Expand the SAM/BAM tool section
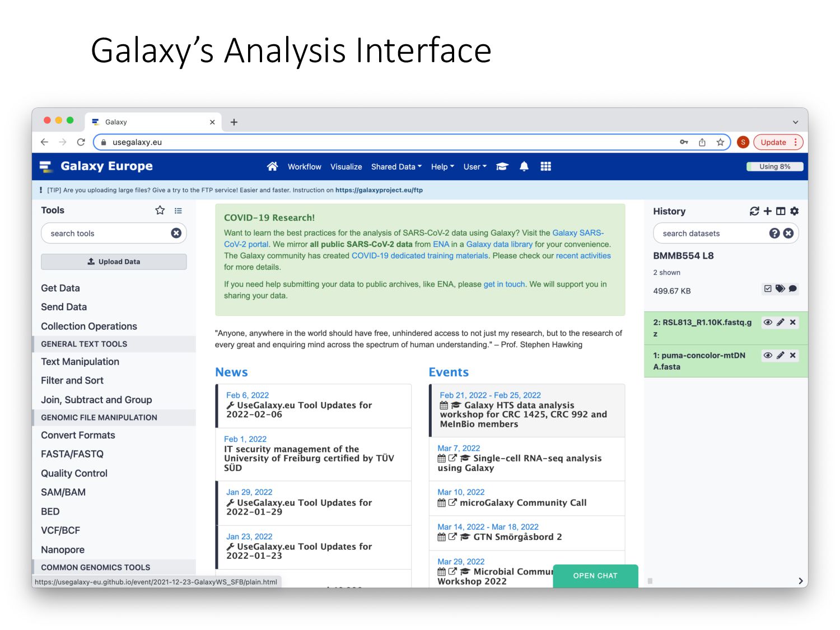This screenshot has height=630, width=840. 63,492
